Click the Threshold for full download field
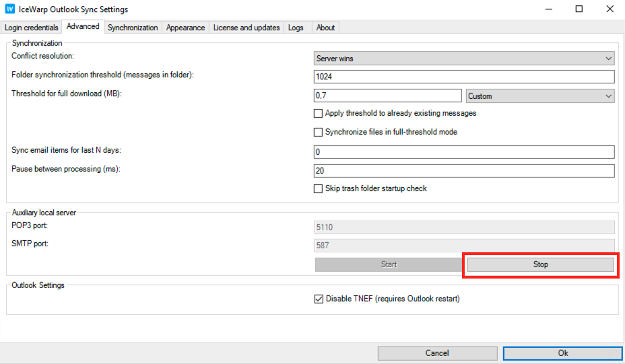 click(x=387, y=96)
